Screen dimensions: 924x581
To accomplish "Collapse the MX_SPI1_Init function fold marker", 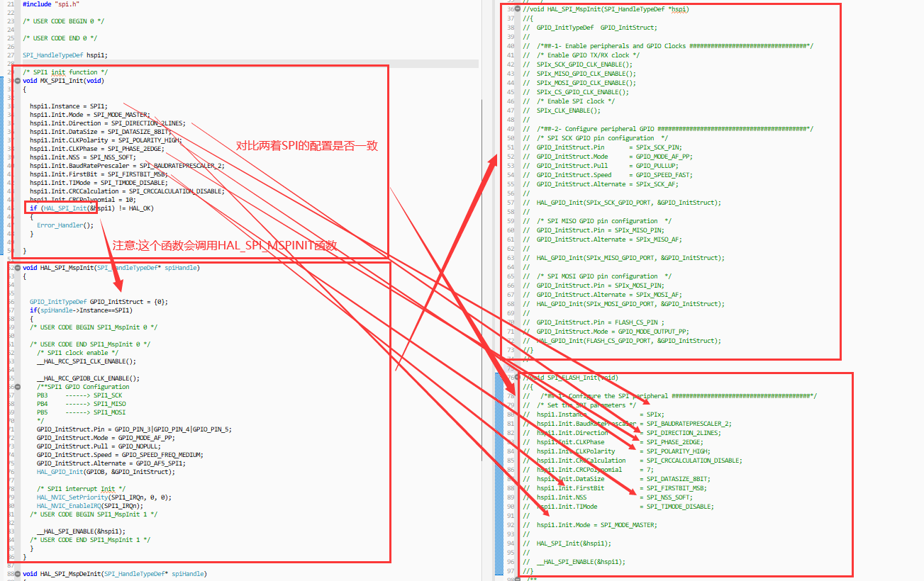I will point(17,80).
